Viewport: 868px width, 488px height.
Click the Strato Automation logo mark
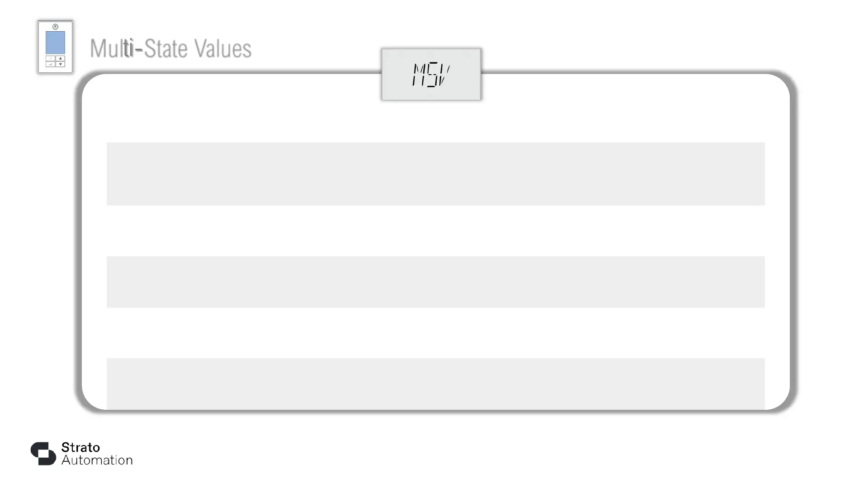(43, 453)
